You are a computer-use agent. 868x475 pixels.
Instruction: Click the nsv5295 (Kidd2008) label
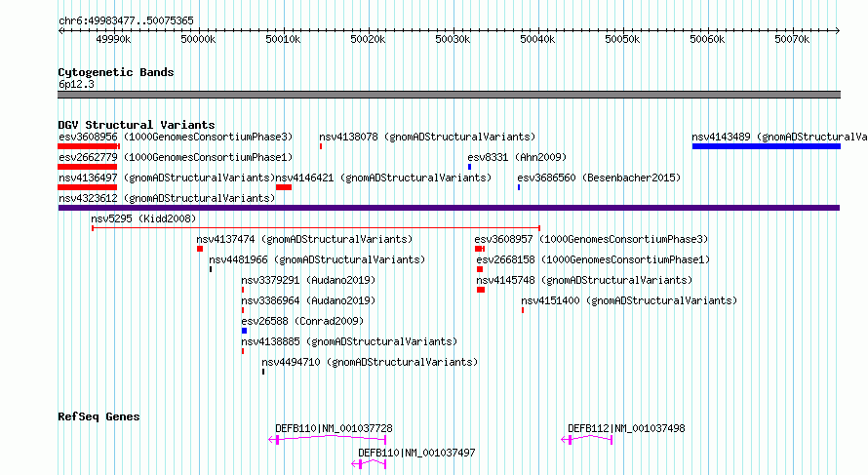click(x=144, y=218)
